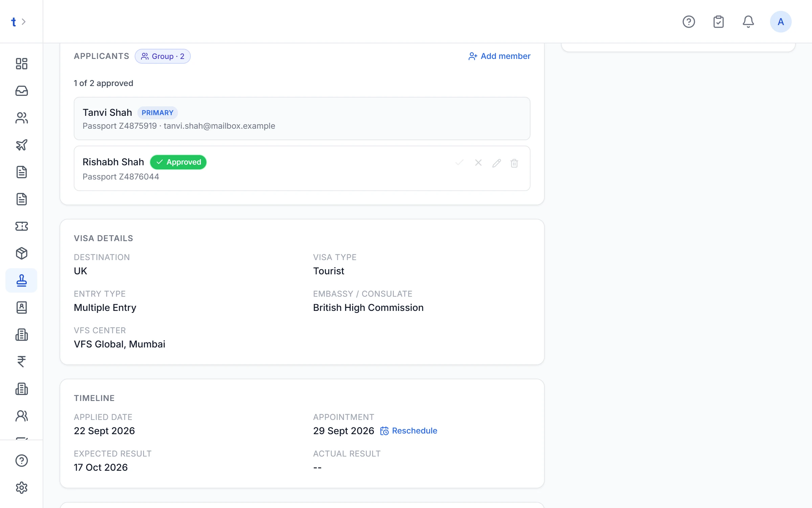Screen dimensions: 812x508
Task: Open the airplane flights icon in sidebar
Action: [x=22, y=145]
